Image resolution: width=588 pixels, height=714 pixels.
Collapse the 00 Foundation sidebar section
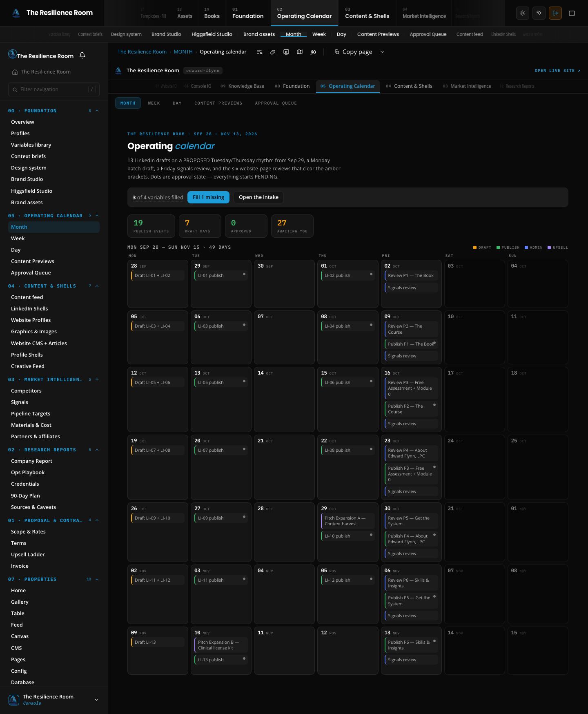pos(97,111)
